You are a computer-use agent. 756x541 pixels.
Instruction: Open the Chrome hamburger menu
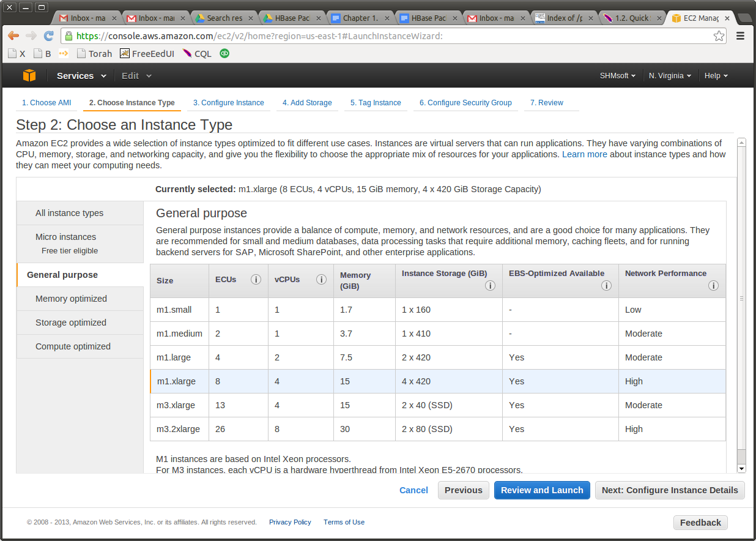740,36
